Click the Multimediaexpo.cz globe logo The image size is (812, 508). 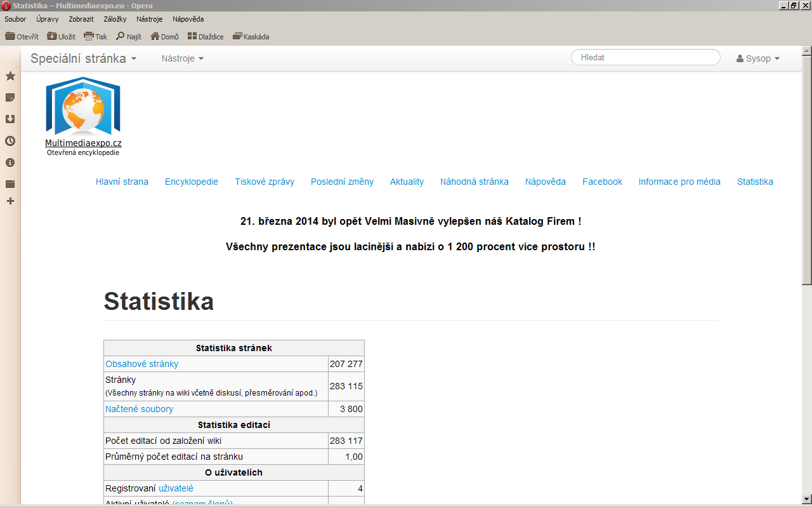tap(83, 107)
